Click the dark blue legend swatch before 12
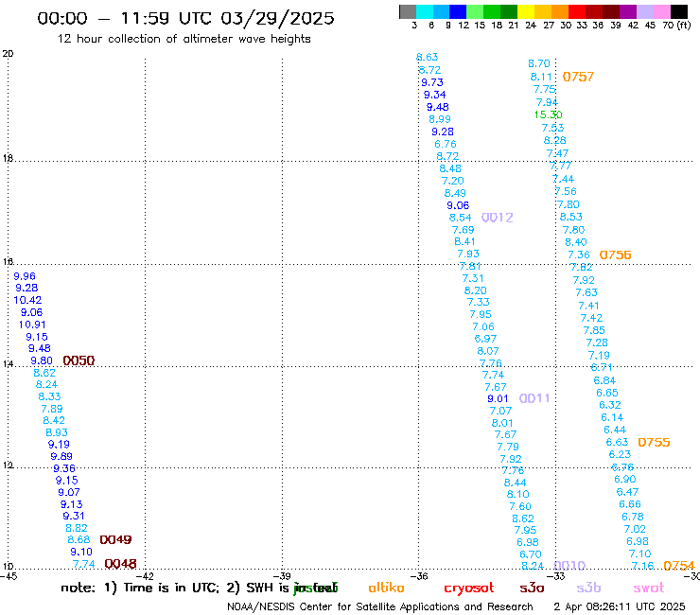 click(458, 11)
